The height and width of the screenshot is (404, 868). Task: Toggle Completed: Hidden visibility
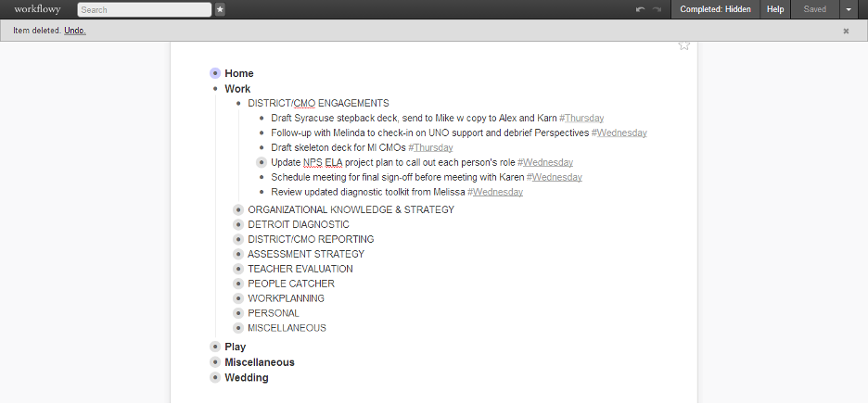coord(715,9)
